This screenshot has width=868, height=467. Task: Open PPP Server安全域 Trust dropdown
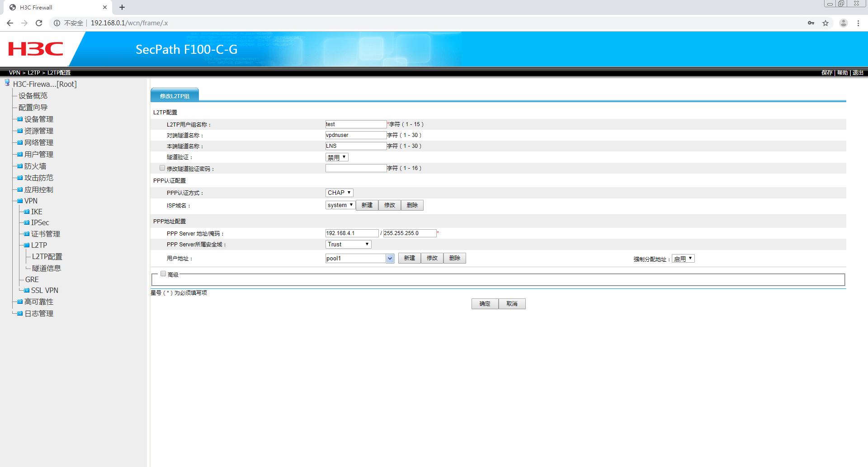(348, 245)
